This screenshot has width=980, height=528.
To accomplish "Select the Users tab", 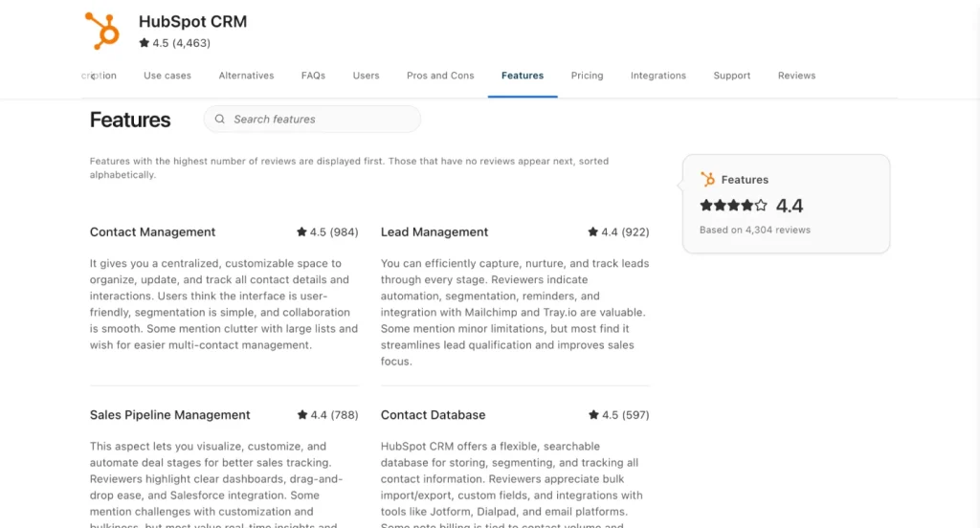I will click(366, 76).
